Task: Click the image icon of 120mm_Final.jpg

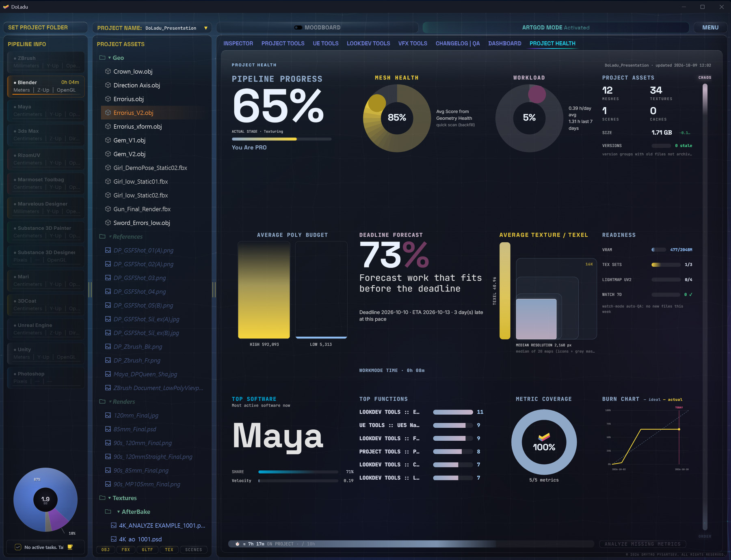Action: point(108,415)
